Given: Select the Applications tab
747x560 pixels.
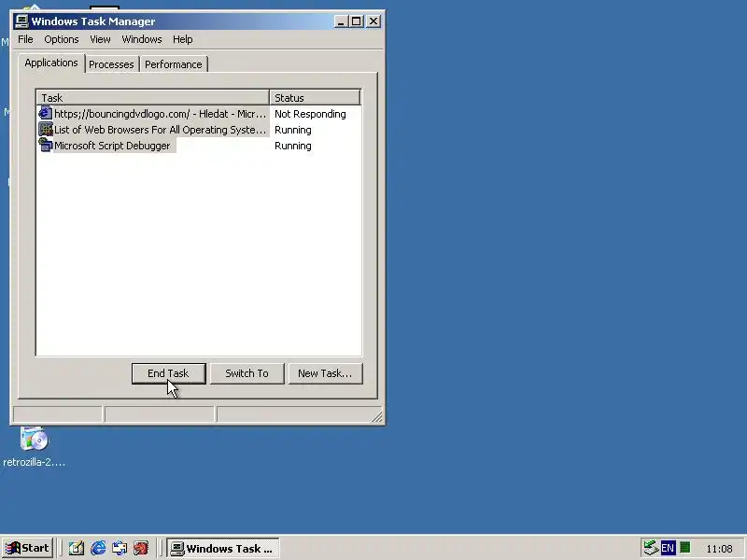Looking at the screenshot, I should pyautogui.click(x=51, y=63).
